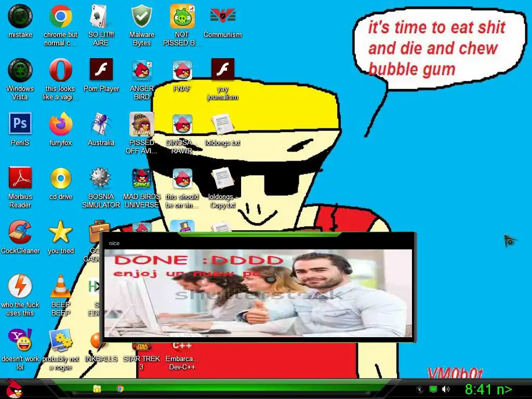Viewport: 532px width, 399px height.
Task: Open Chrome from the taskbar
Action: [x=120, y=389]
